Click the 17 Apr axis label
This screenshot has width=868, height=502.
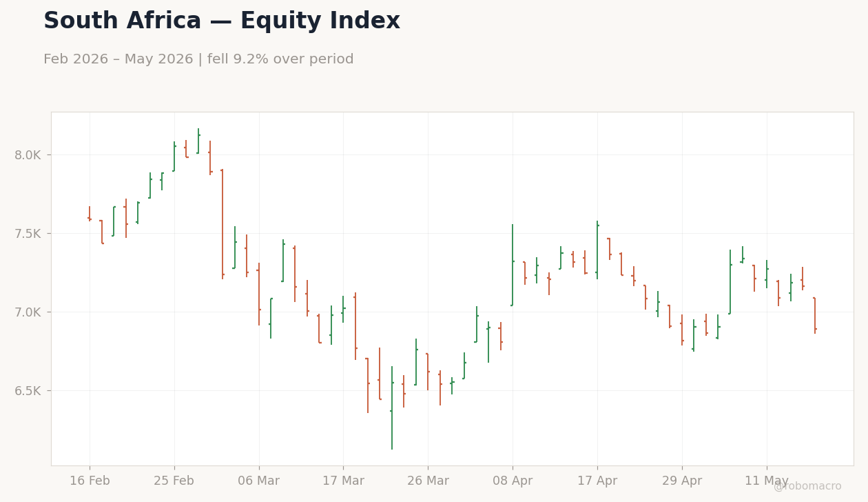(x=597, y=481)
